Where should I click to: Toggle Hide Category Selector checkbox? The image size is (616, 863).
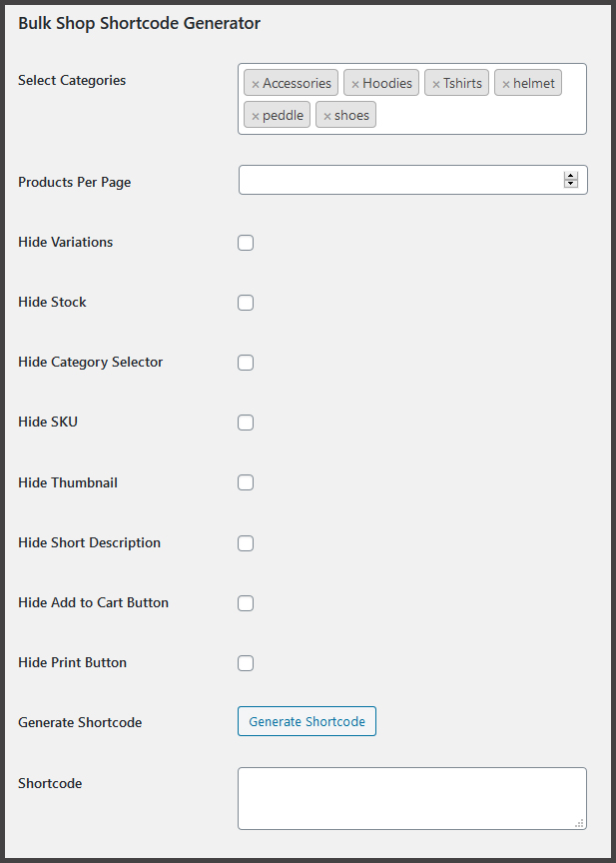point(246,363)
